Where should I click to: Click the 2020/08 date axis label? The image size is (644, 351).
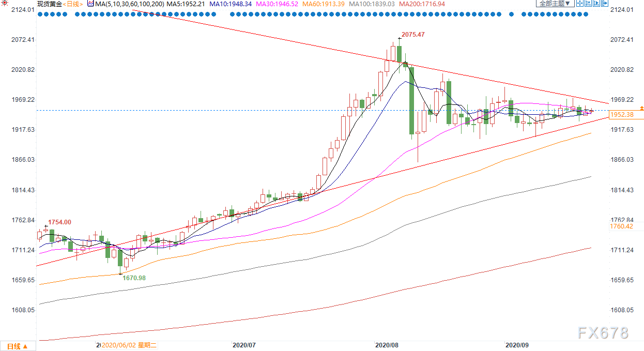[x=386, y=345]
